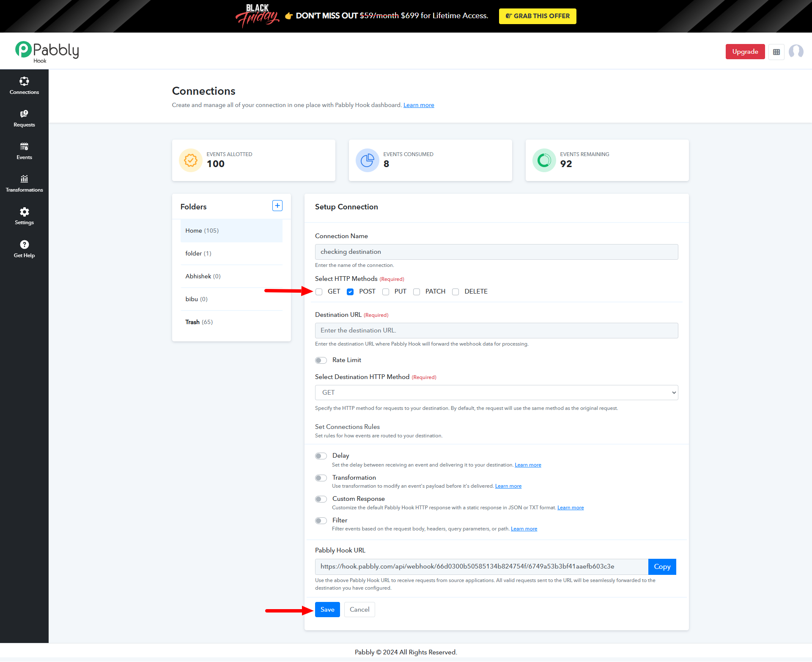
Task: Check the PATCH method checkbox
Action: (417, 292)
